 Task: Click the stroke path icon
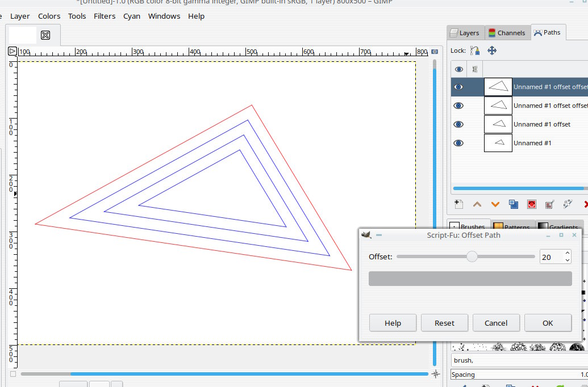[568, 204]
